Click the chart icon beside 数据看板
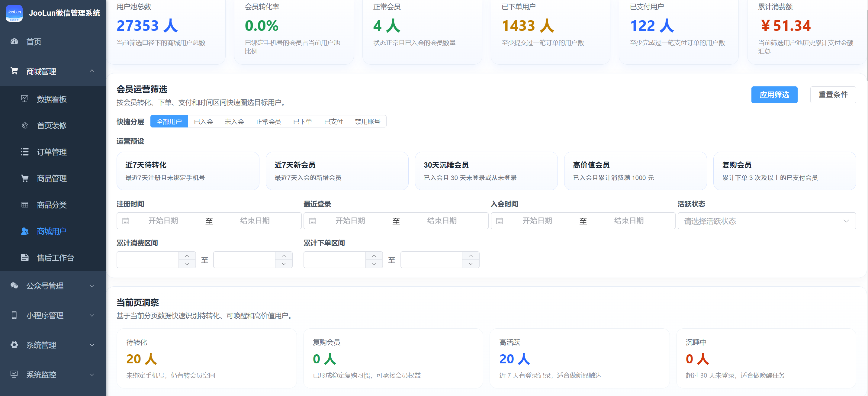868x396 pixels. coord(24,99)
